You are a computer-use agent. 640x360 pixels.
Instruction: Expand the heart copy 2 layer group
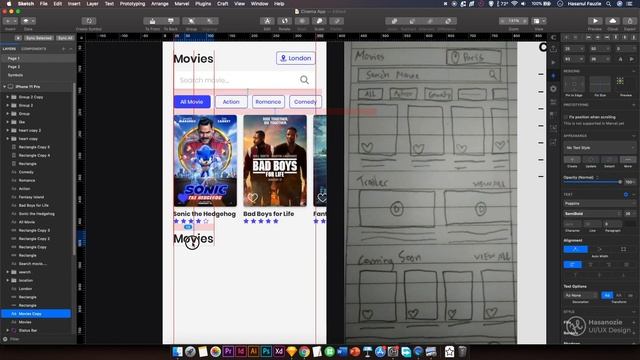click(x=7, y=130)
